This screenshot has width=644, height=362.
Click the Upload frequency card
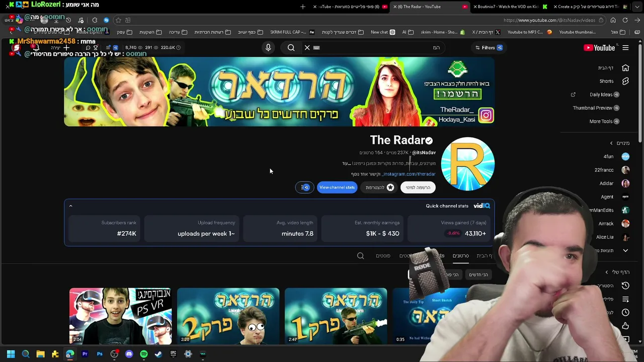point(192,228)
